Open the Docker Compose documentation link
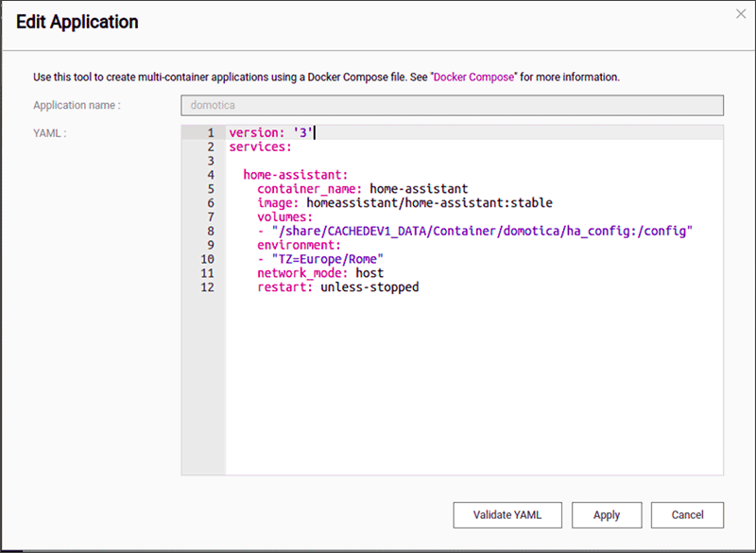The image size is (756, 553). (474, 78)
